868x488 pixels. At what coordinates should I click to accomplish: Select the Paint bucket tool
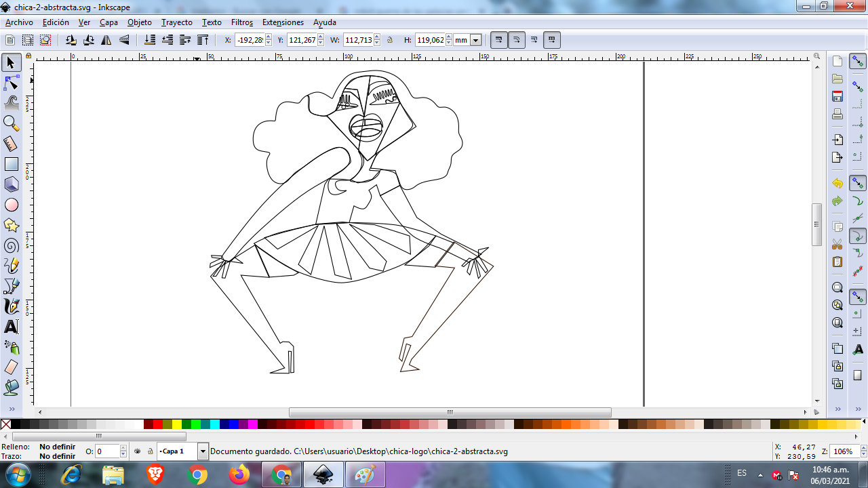tap(11, 388)
